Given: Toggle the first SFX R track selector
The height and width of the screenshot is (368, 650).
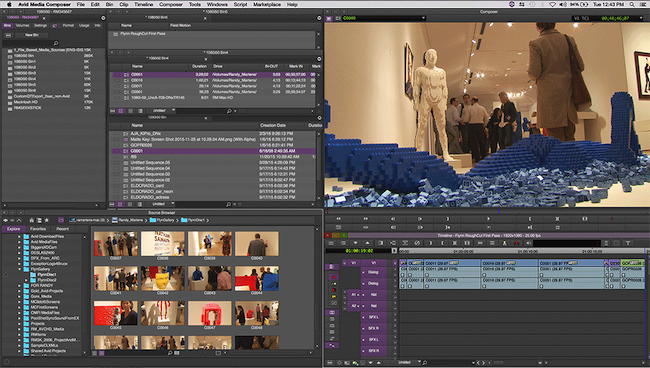Looking at the screenshot, I should [x=374, y=328].
